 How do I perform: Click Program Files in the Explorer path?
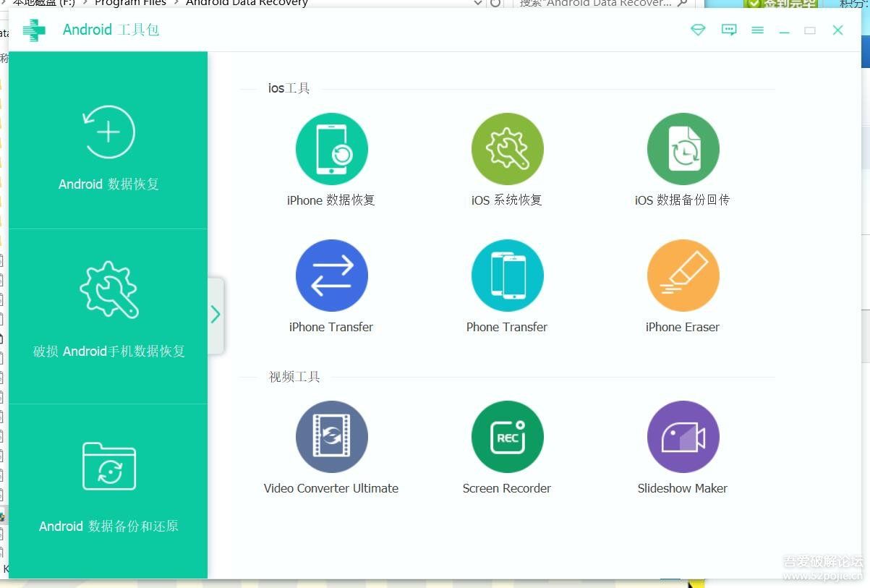[131, 4]
